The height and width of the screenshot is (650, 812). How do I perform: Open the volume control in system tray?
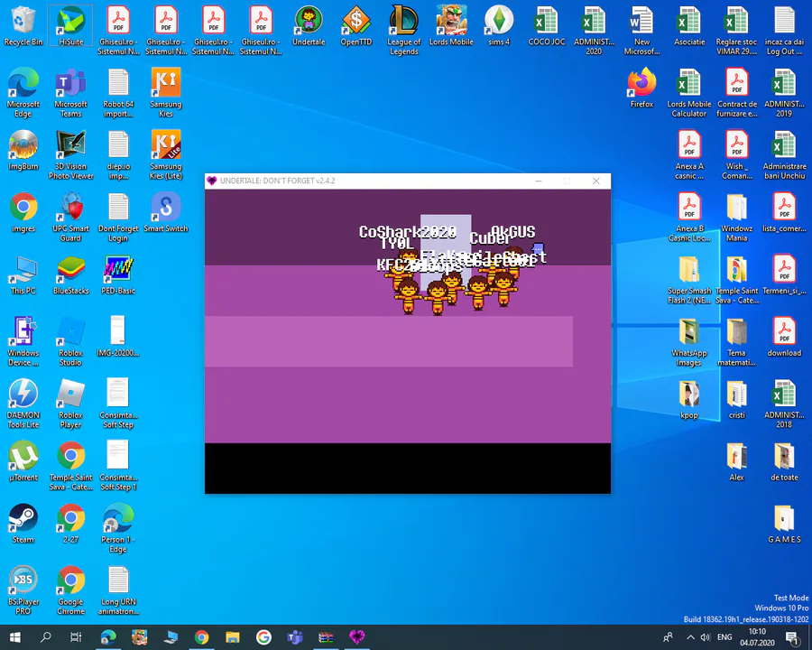point(706,637)
